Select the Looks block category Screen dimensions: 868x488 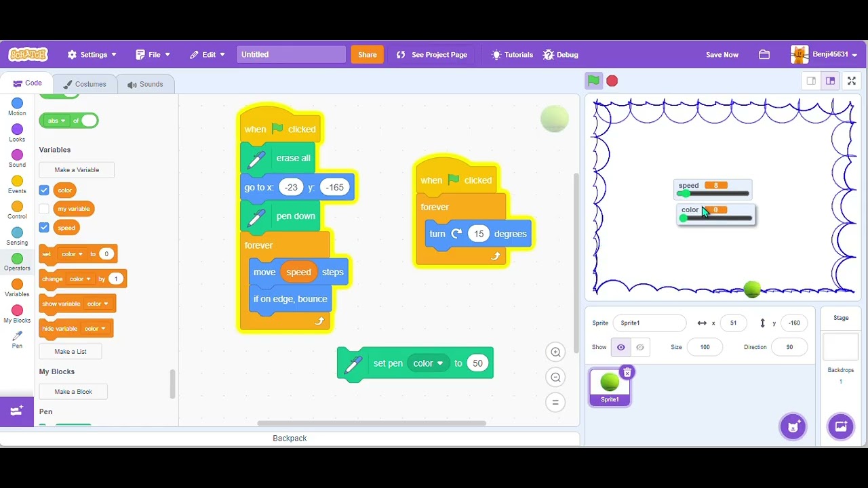point(17,133)
